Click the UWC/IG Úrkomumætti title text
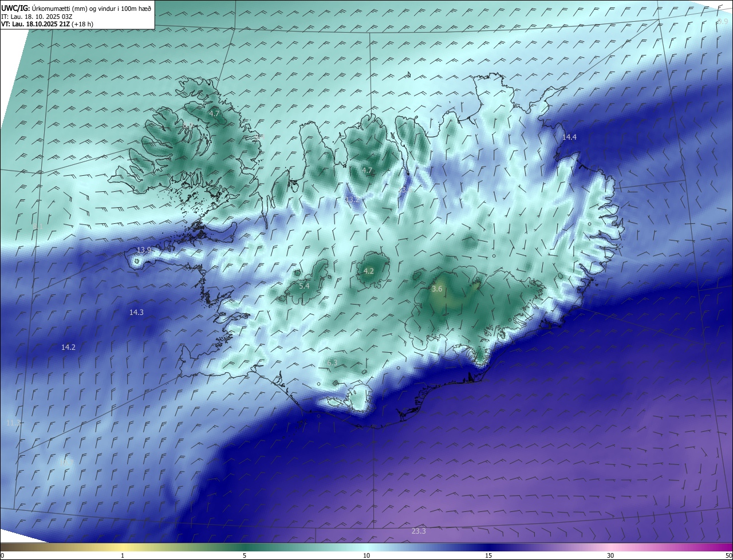Viewport: 733px width, 560px height. tap(76, 8)
